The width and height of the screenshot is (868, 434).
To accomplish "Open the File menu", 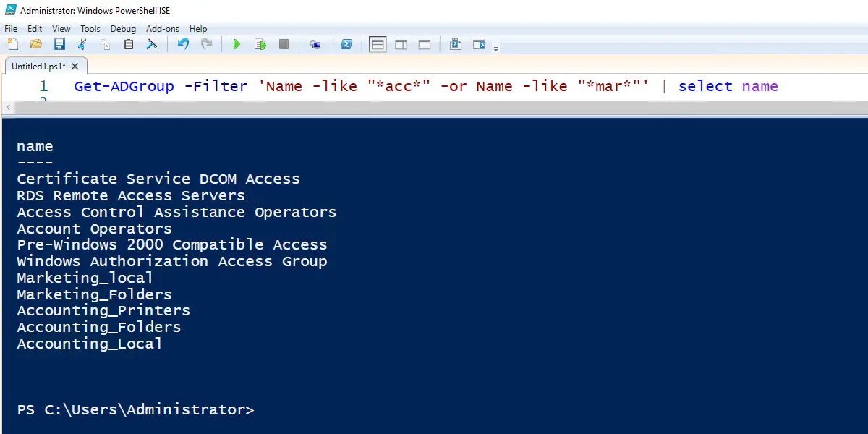I will tap(11, 29).
